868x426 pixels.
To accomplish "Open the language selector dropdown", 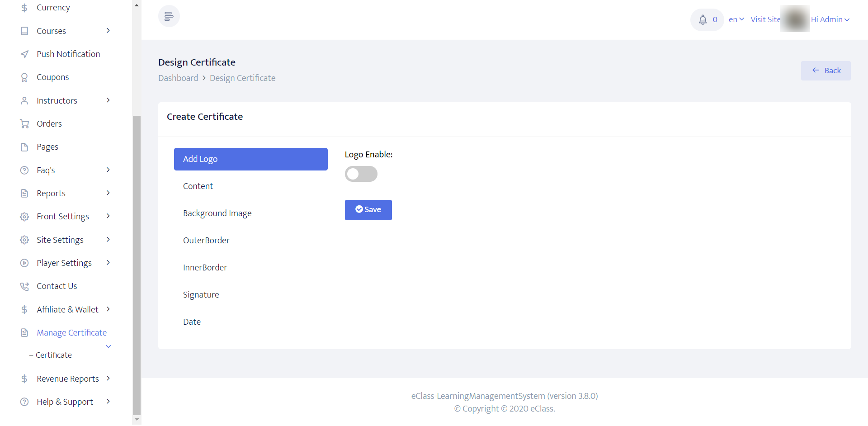I will (736, 19).
